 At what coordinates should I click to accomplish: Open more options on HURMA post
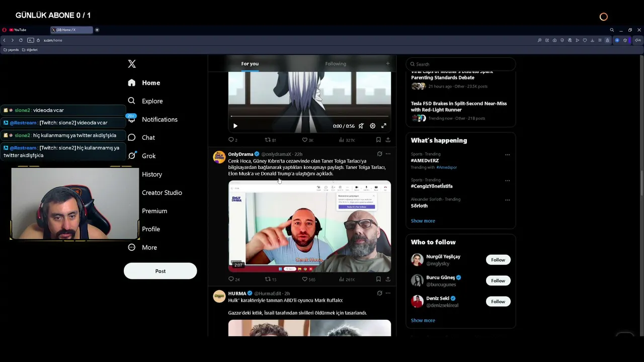[387, 293]
